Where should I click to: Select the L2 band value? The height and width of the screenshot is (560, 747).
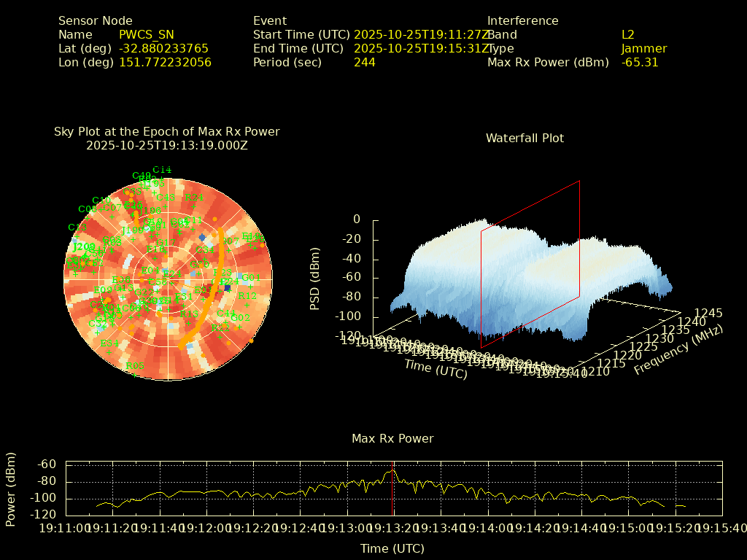pos(628,35)
